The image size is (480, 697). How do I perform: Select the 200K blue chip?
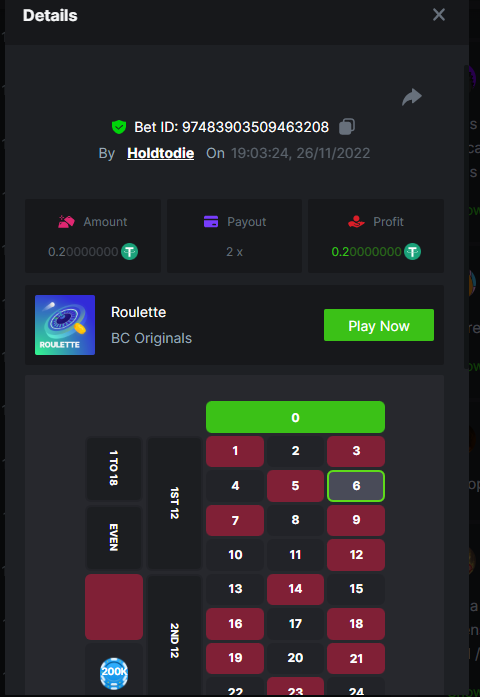pos(114,673)
